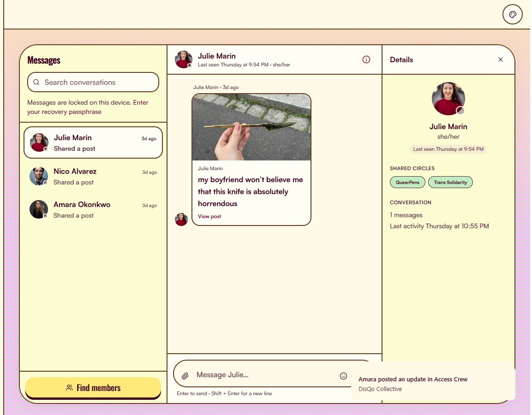Open the Nico Alvarez conversation
Screen dimensions: 532x415
pyautogui.click(x=93, y=176)
